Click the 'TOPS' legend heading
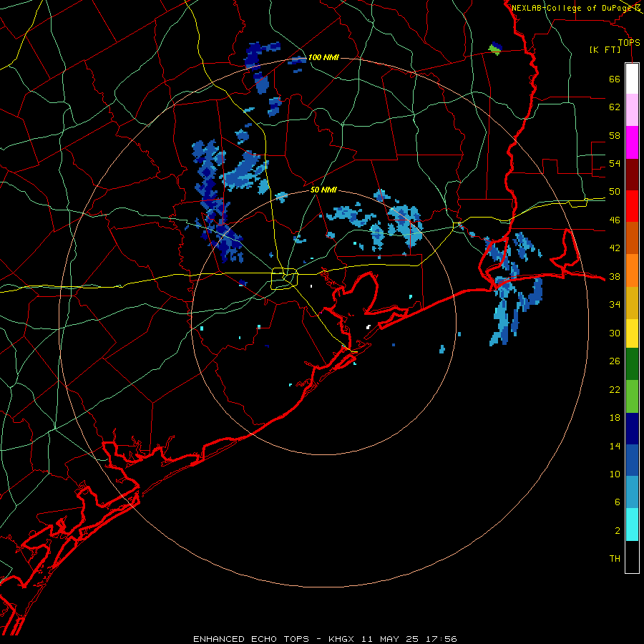Screen dimensions: 644x644 click(x=629, y=43)
